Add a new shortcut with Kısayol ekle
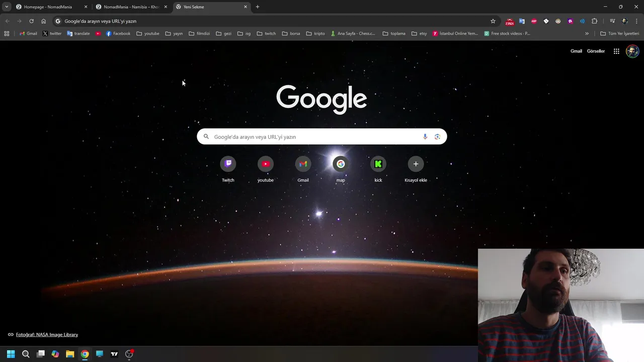This screenshot has width=644, height=362. (x=416, y=169)
